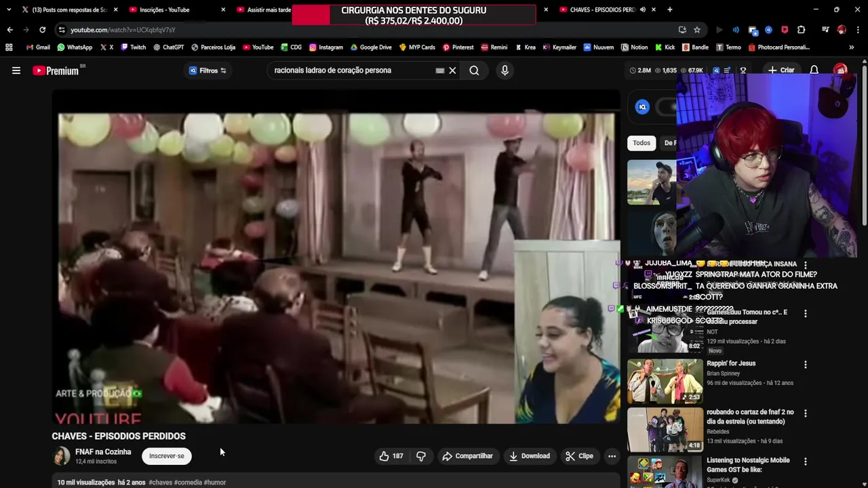The width and height of the screenshot is (868, 488).
Task: Click the Compartilhar share button
Action: pyautogui.click(x=467, y=456)
